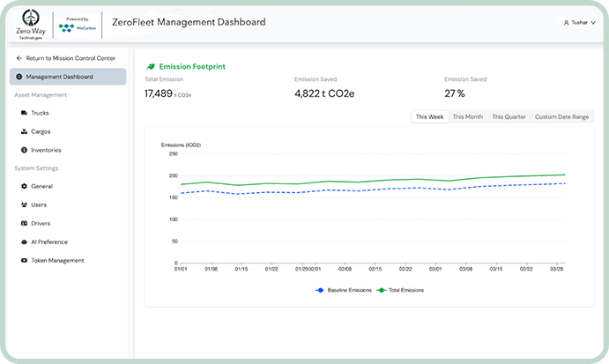Switch to the This Month tab
The height and width of the screenshot is (364, 609).
pos(467,116)
